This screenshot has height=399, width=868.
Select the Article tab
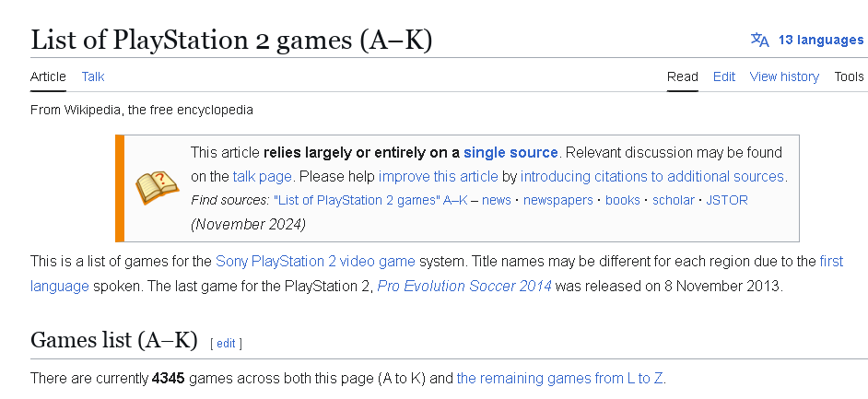(48, 76)
